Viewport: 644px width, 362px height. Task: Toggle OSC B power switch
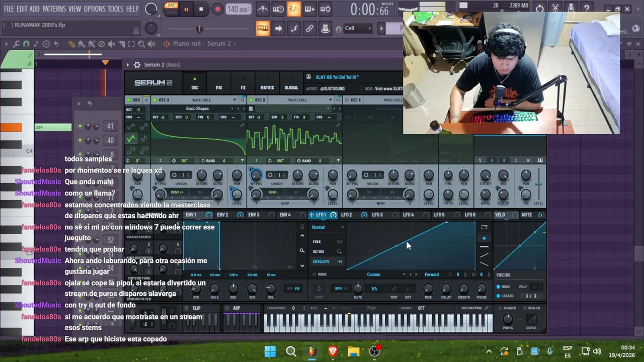251,100
